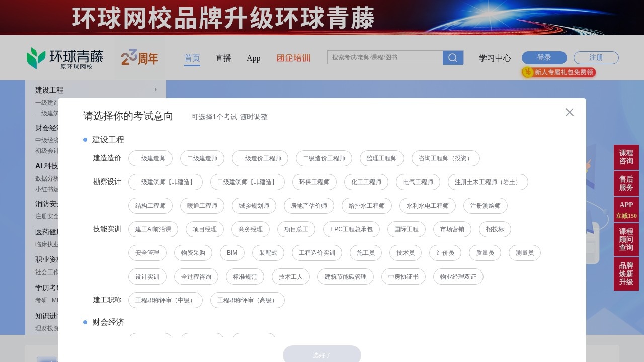The width and height of the screenshot is (644, 362).
Task: Select 工程职称评审（中级） option
Action: coord(166,300)
